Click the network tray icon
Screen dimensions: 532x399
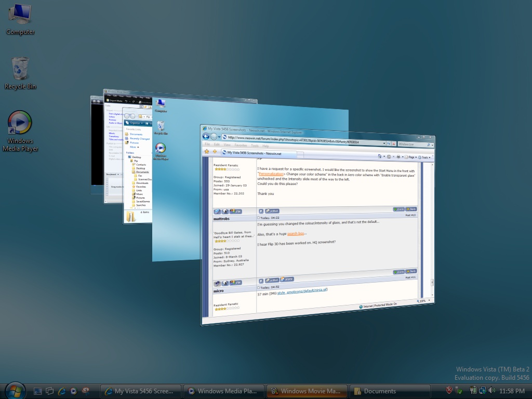pos(482,391)
